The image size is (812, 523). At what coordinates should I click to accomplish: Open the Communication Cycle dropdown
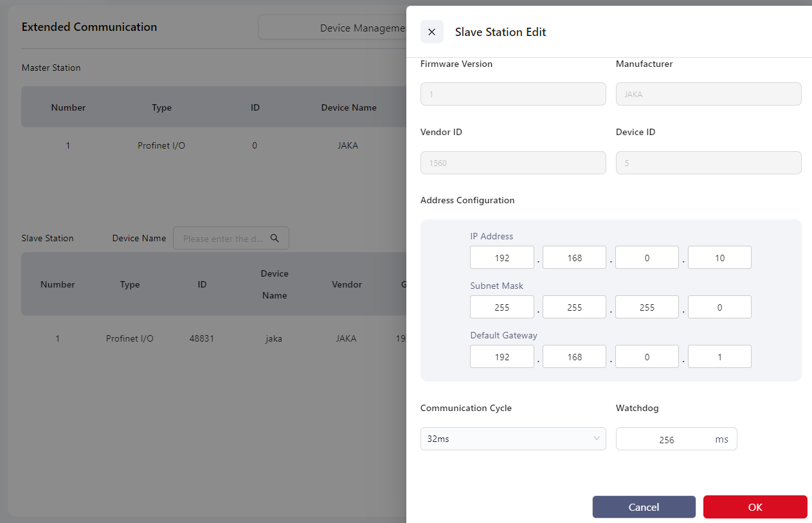pos(512,439)
